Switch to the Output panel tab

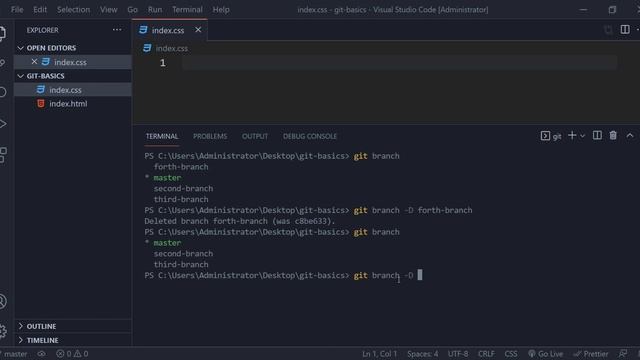pyautogui.click(x=255, y=136)
